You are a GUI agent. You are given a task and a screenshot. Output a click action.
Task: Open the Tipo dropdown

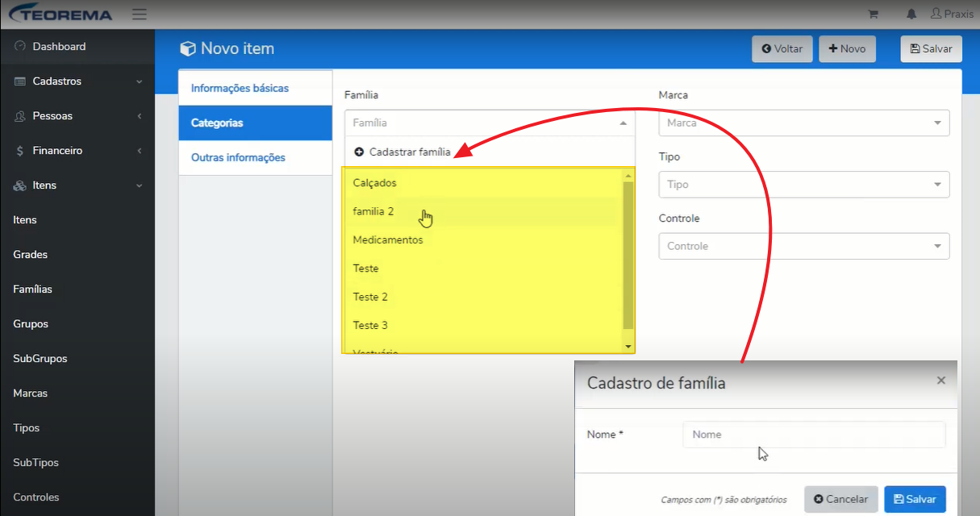point(804,185)
